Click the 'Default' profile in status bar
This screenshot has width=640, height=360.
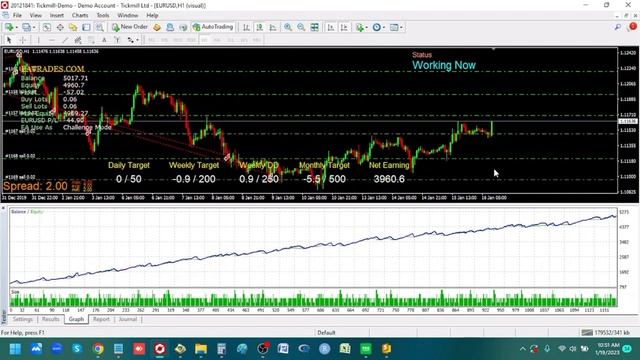pyautogui.click(x=327, y=333)
